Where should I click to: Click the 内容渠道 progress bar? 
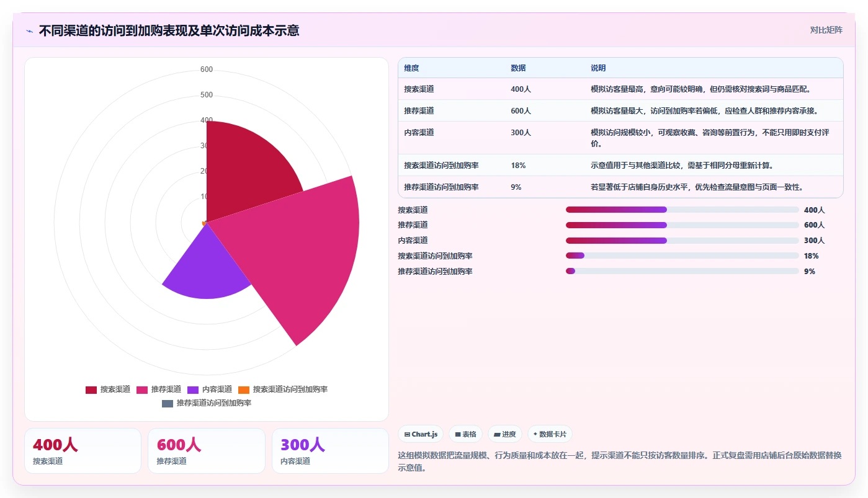pyautogui.click(x=682, y=241)
